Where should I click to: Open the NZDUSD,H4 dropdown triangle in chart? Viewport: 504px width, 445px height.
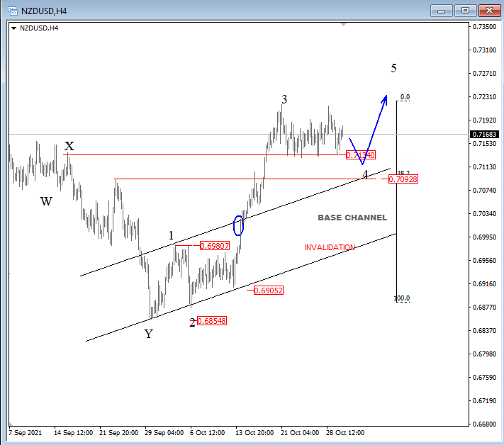point(13,28)
